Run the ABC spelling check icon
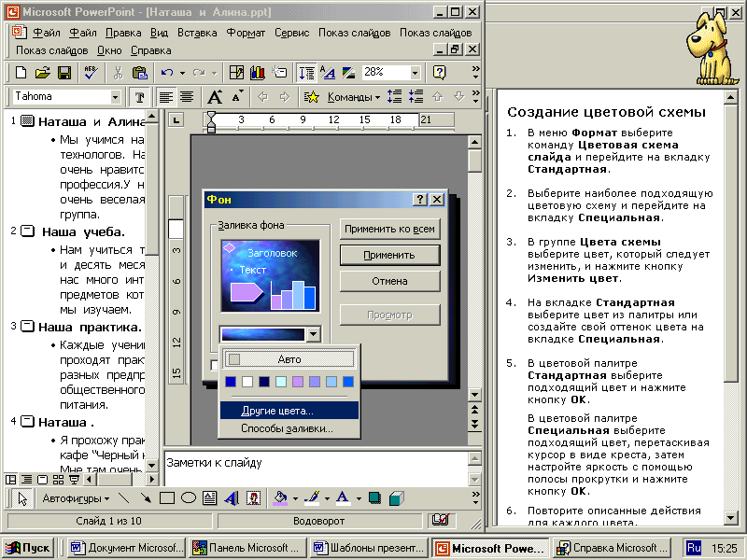 [x=91, y=73]
